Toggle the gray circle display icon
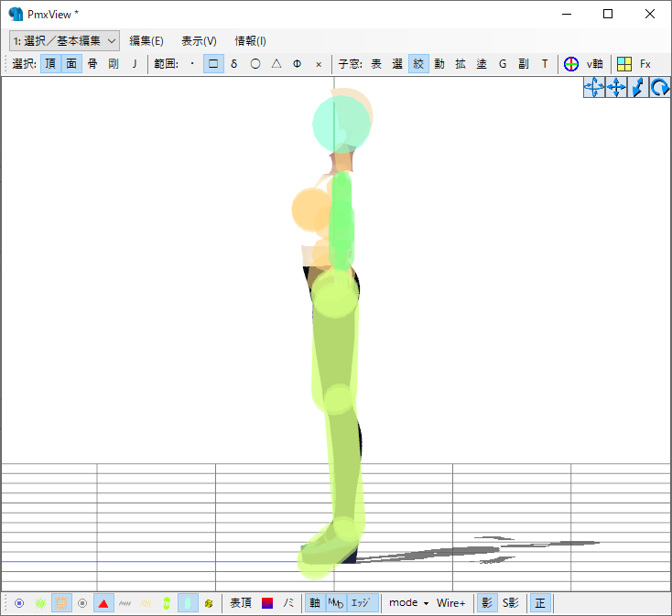This screenshot has width=672, height=616. coord(82,603)
